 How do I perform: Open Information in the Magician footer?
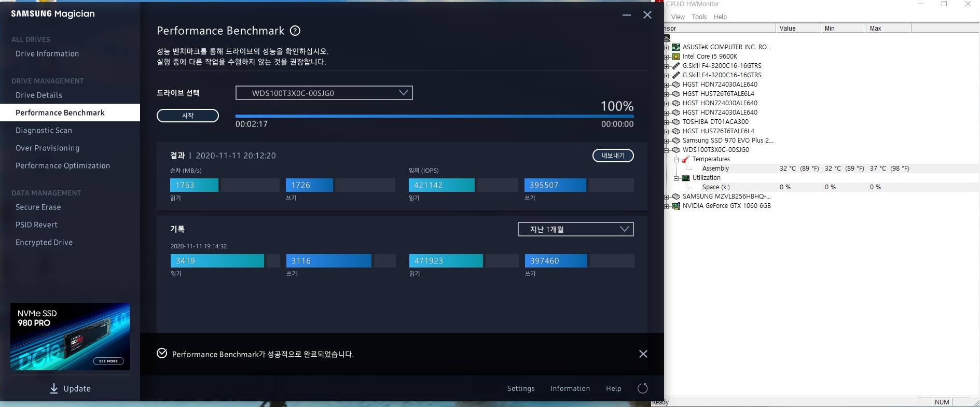[x=570, y=388]
